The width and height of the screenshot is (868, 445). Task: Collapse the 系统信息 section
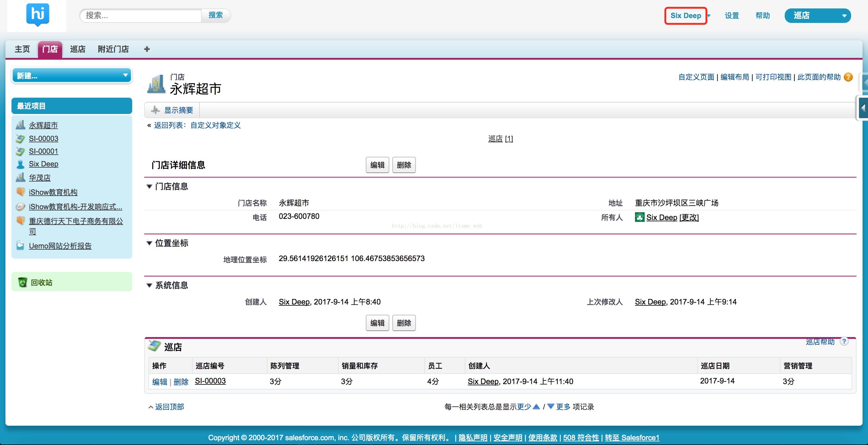click(x=149, y=286)
